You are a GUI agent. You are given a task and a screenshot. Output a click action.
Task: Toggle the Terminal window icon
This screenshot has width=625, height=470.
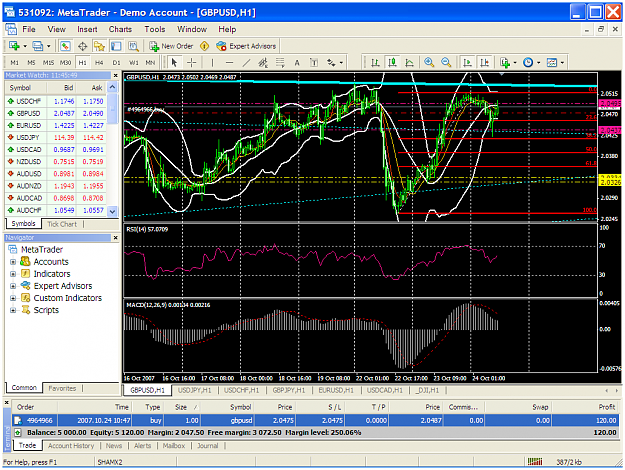[116, 46]
